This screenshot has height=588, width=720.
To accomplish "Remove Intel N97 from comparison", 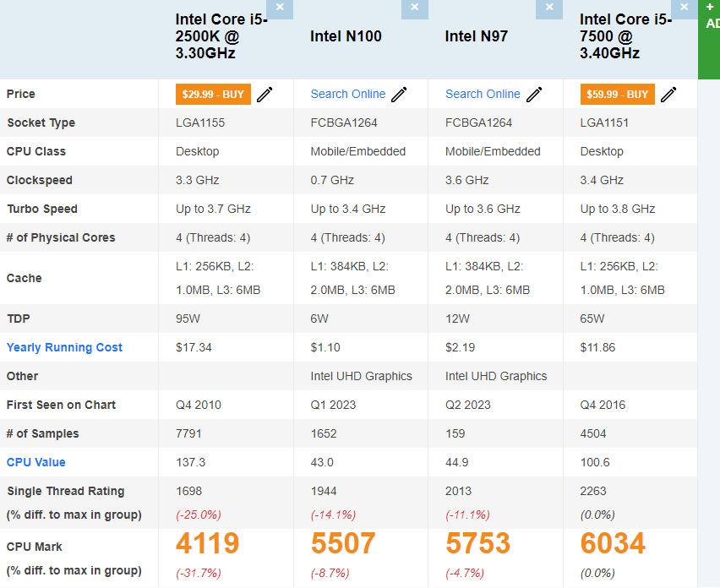I will pyautogui.click(x=548, y=8).
